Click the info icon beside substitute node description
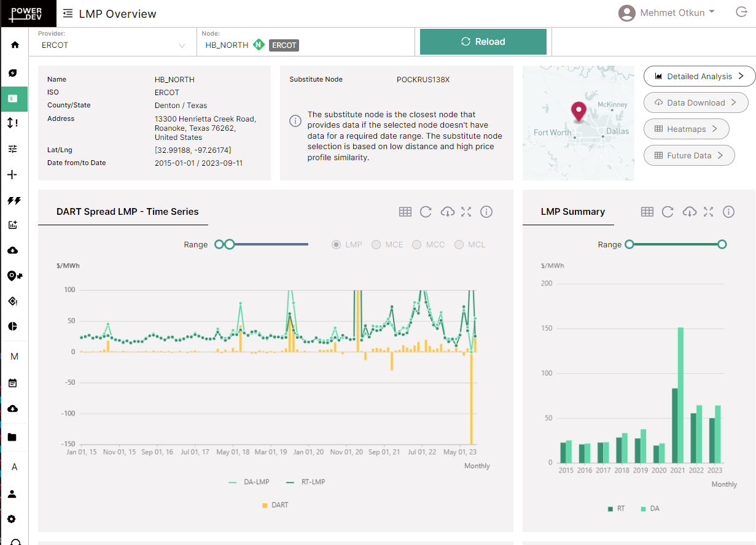The image size is (756, 545). pyautogui.click(x=295, y=120)
